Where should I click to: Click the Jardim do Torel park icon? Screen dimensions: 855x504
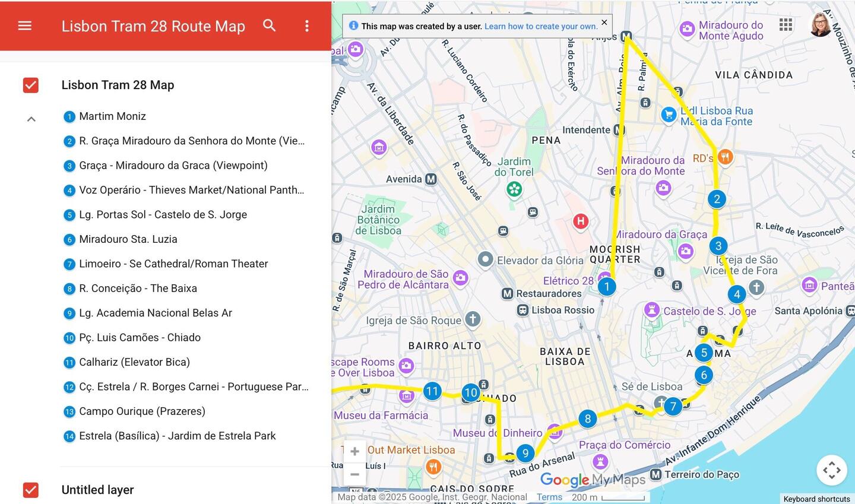pos(514,189)
